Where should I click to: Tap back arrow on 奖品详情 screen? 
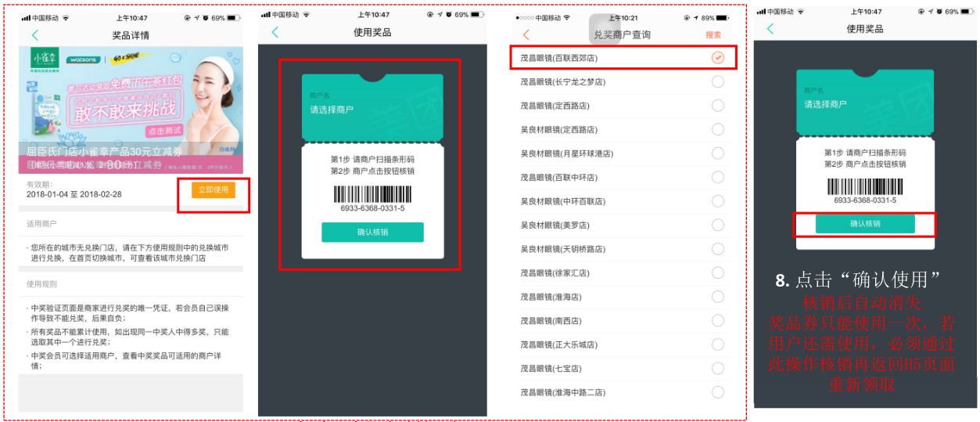pos(34,35)
